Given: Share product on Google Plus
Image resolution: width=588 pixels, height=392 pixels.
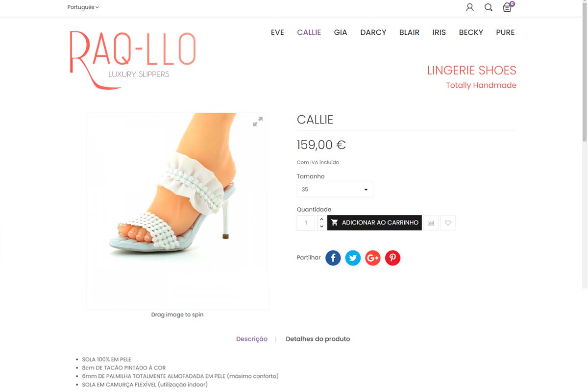Looking at the screenshot, I should [x=373, y=258].
